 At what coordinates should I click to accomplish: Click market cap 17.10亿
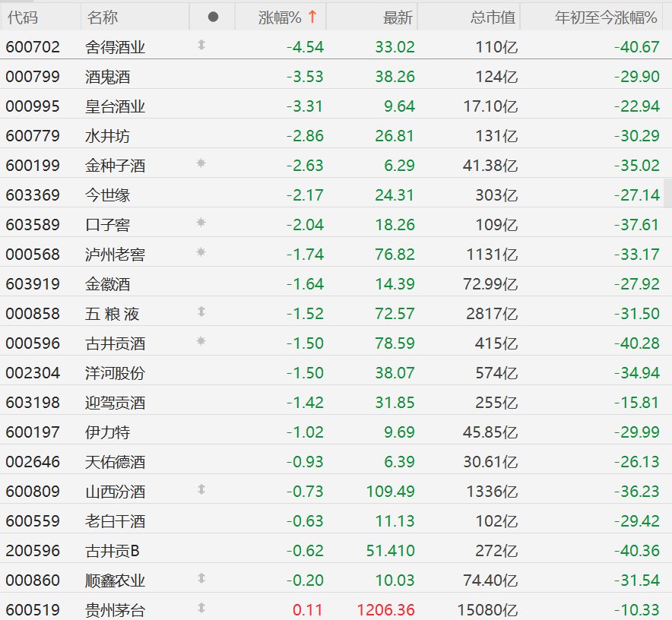point(490,106)
